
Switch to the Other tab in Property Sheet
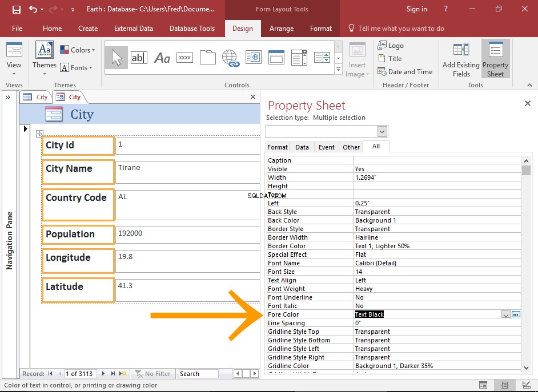click(351, 147)
